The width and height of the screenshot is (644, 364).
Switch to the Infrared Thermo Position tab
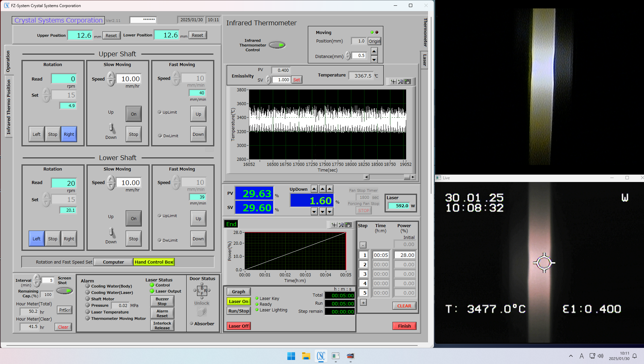coord(8,107)
